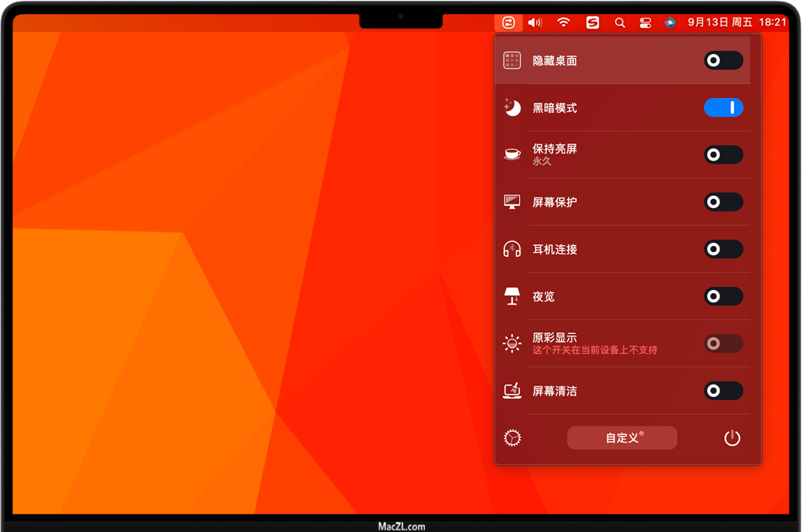
Task: Click the 自定义 button
Action: [x=622, y=438]
